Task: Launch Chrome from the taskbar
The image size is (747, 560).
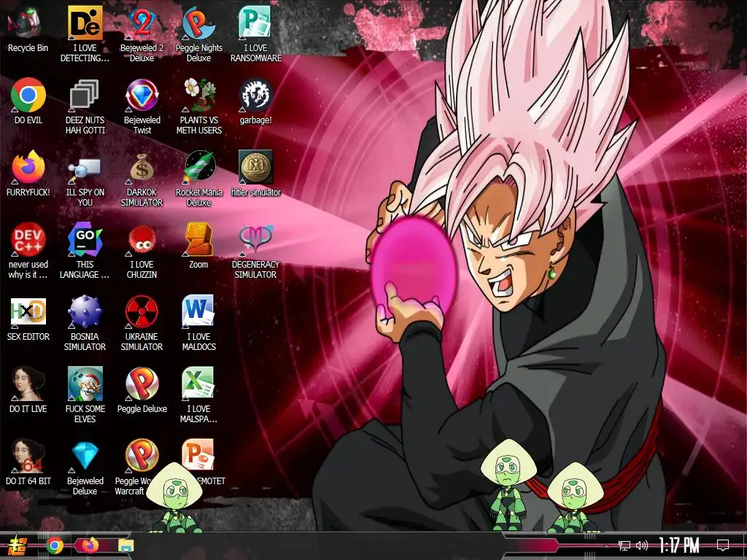Action: coord(54,545)
